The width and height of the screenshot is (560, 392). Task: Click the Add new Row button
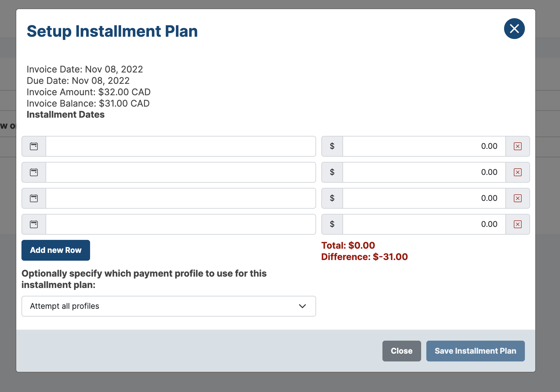point(56,250)
